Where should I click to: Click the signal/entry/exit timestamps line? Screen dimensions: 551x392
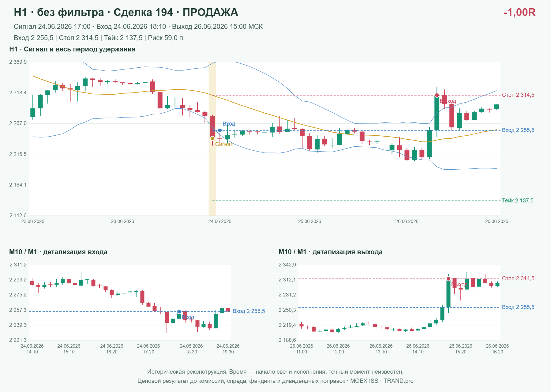(x=138, y=27)
